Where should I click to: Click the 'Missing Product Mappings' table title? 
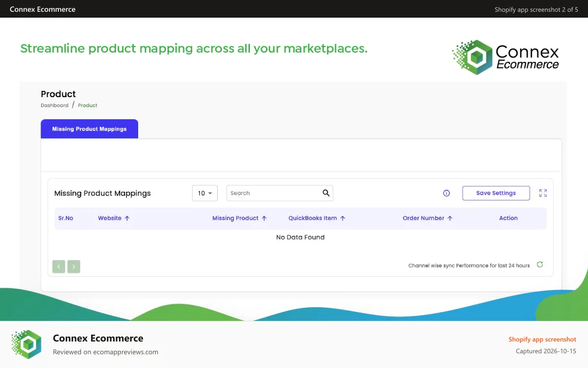(102, 193)
